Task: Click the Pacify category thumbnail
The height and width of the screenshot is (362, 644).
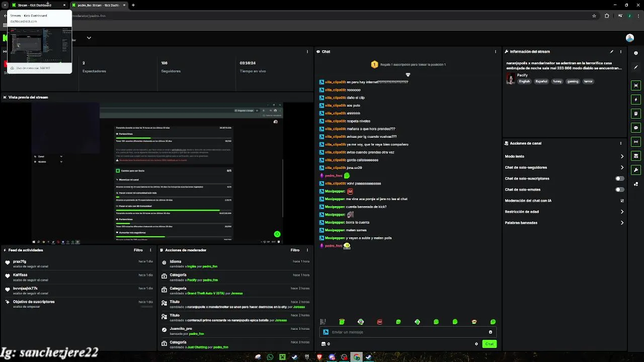Action: (511, 78)
